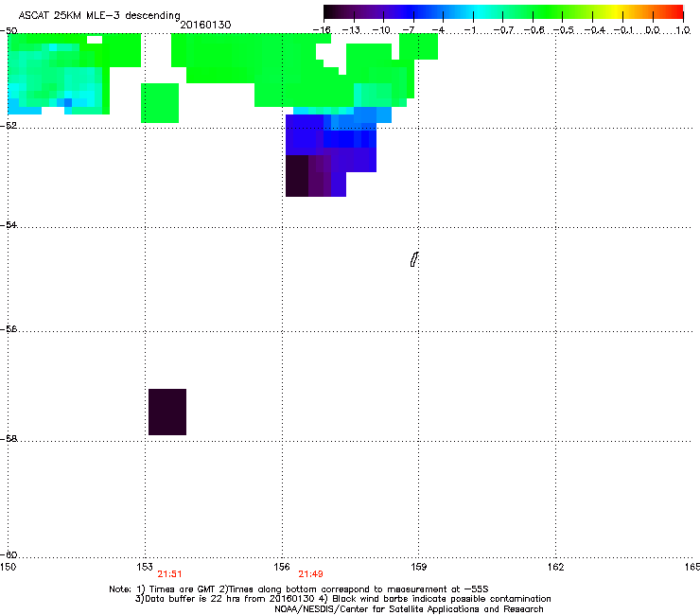Click the color scale label -4
Image resolution: width=700 pixels, height=615 pixels.
pyautogui.click(x=438, y=30)
